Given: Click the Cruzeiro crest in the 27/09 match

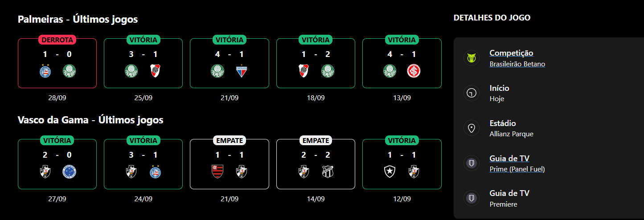Looking at the screenshot, I should tap(69, 171).
